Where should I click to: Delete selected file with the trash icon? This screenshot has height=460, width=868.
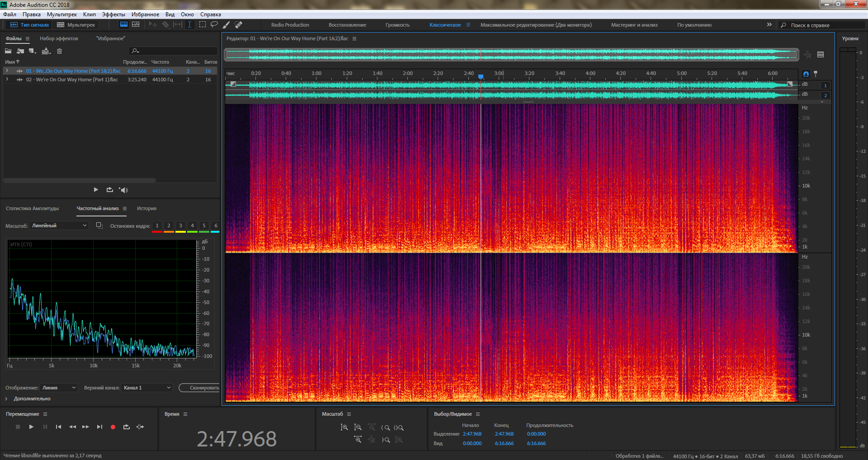(x=59, y=51)
